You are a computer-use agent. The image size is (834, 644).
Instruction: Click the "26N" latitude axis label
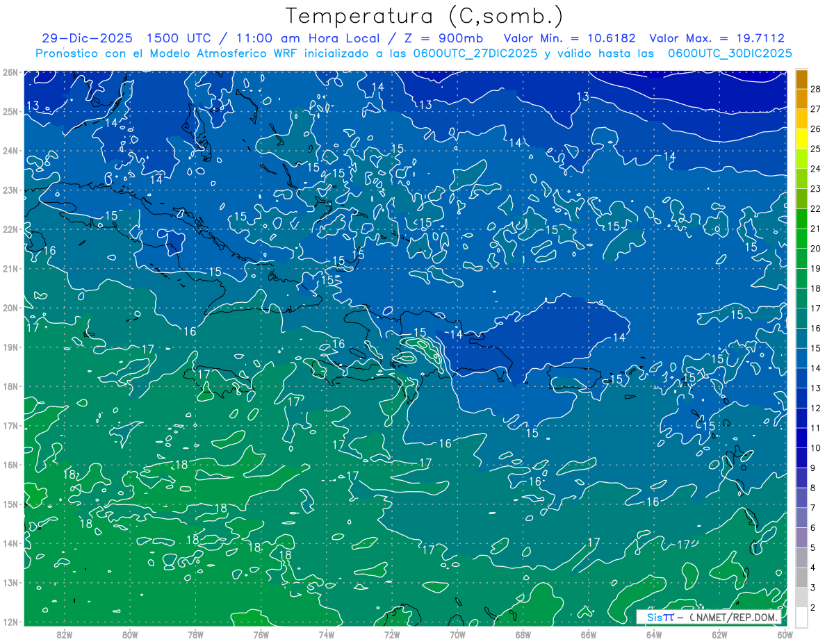[x=10, y=72]
